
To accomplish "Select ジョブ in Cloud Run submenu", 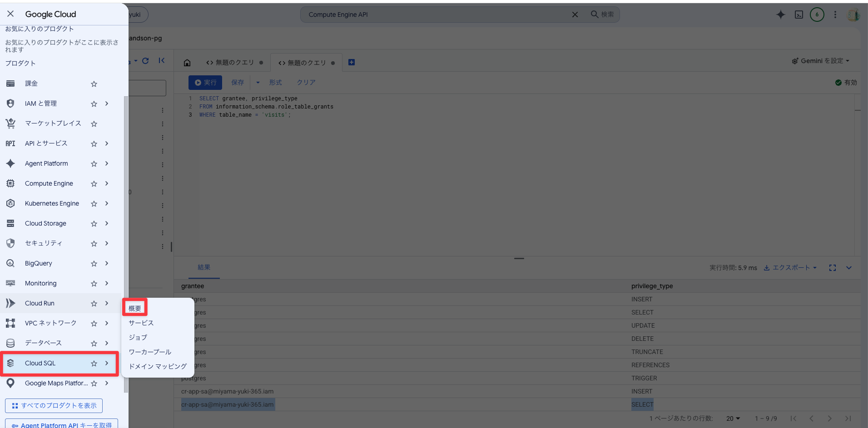I will pos(138,338).
